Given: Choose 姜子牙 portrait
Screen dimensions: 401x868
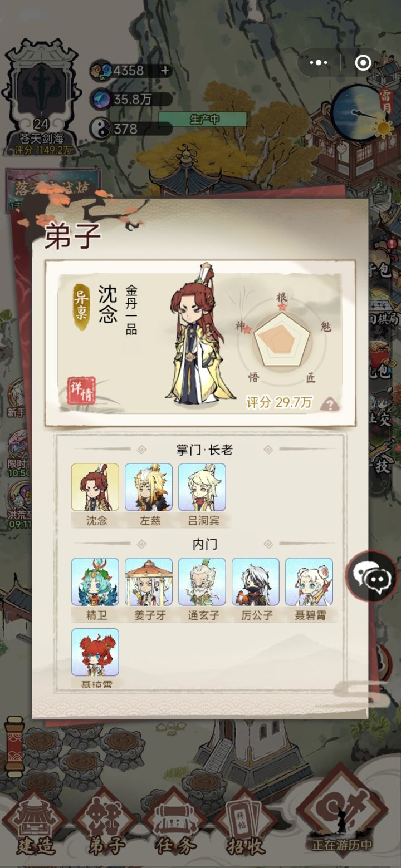Looking at the screenshot, I should coord(149,582).
